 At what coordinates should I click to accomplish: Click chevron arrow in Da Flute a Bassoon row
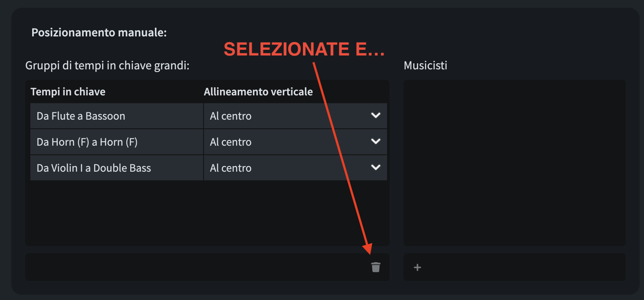coord(375,115)
